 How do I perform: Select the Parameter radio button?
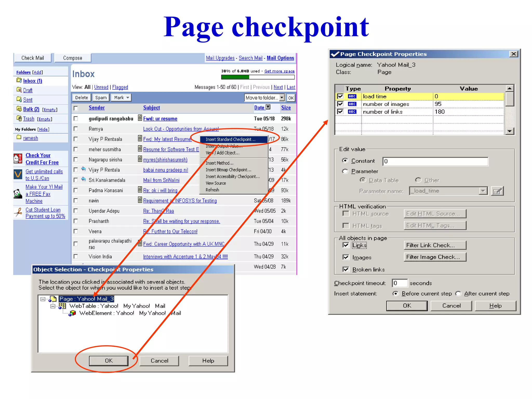click(x=345, y=171)
